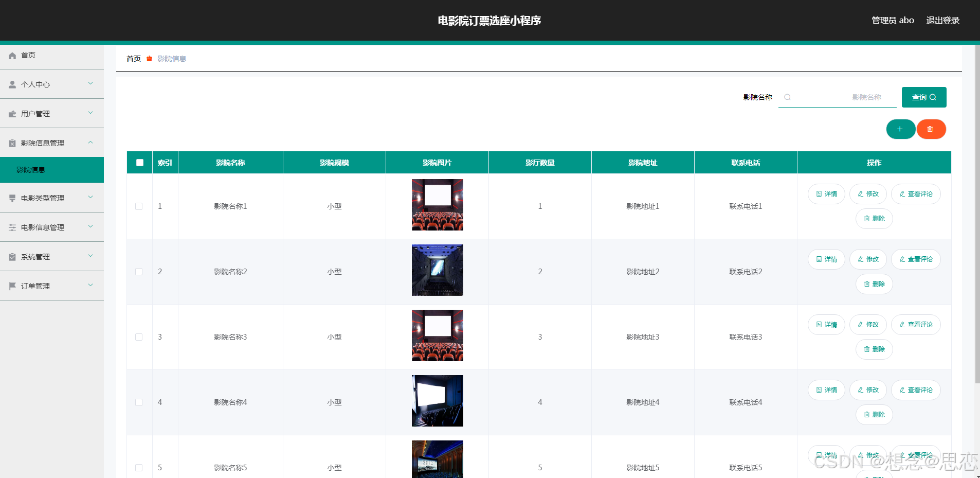Click 影院信息 in the breadcrumb

pyautogui.click(x=172, y=59)
